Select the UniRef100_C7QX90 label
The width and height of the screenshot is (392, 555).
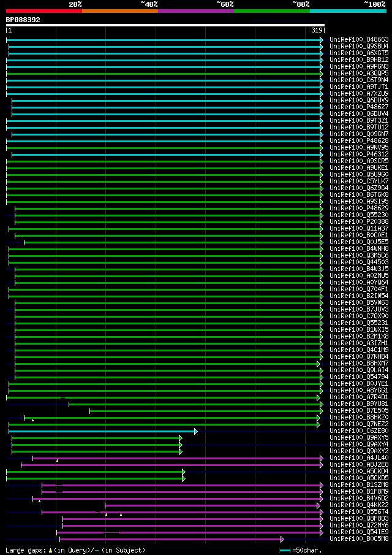[x=359, y=316]
